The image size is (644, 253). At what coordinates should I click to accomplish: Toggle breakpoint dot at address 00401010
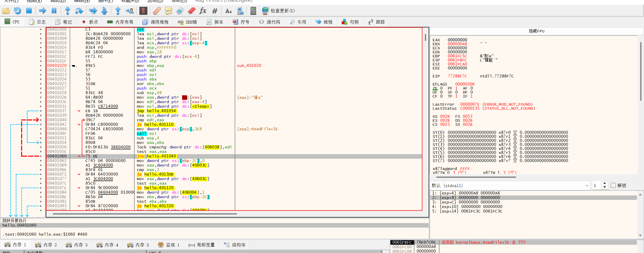[41, 43]
